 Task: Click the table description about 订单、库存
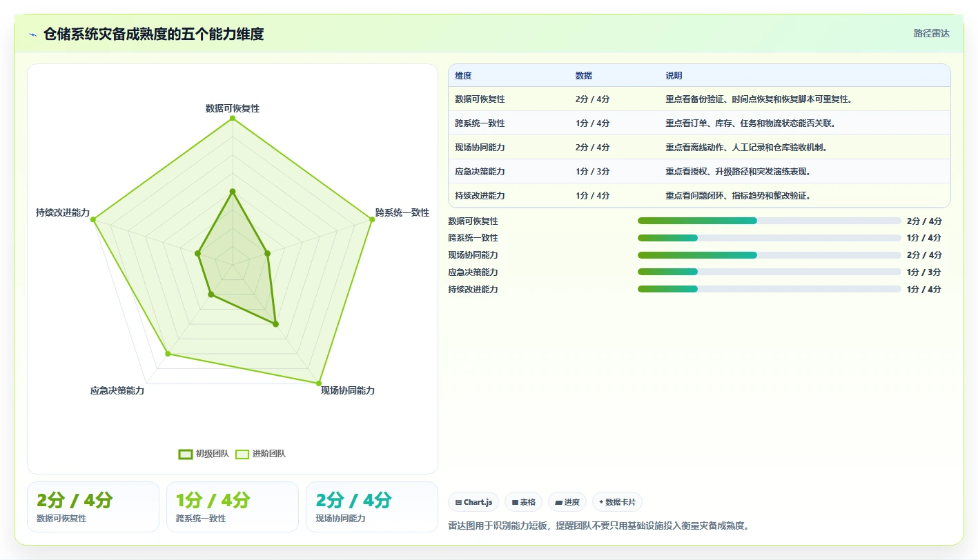click(x=751, y=123)
